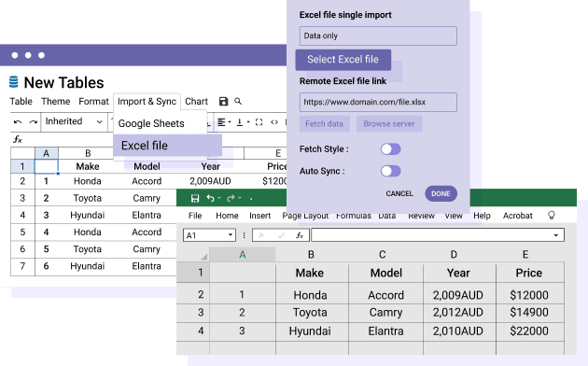Click the code brackets icon in toolbar

(274, 122)
